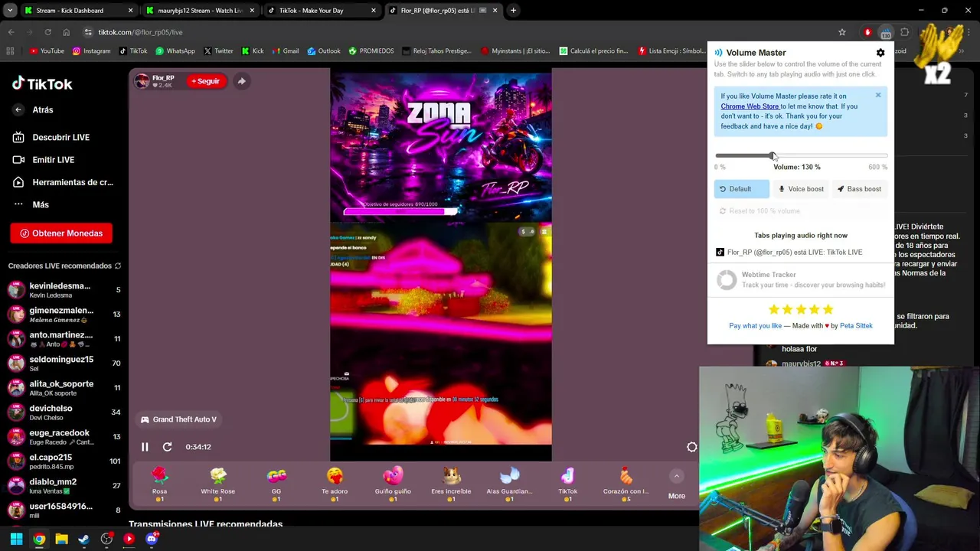Follow Flor_RP with the Seguir button
The height and width of the screenshot is (551, 980).
206,81
